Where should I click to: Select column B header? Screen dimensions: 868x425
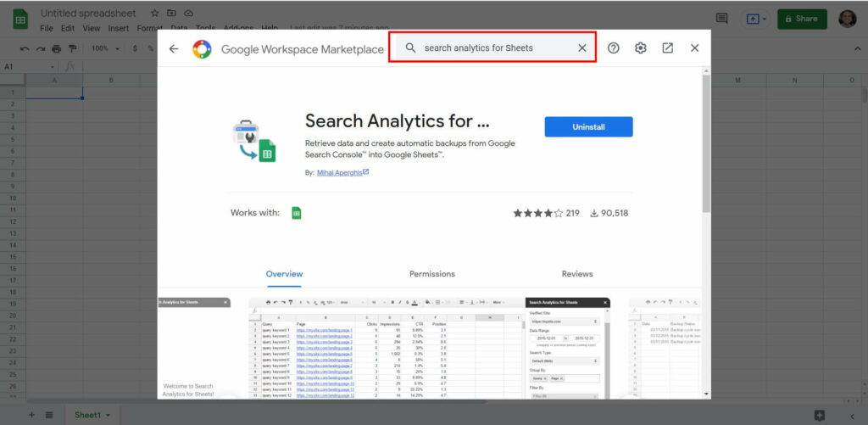(111, 81)
